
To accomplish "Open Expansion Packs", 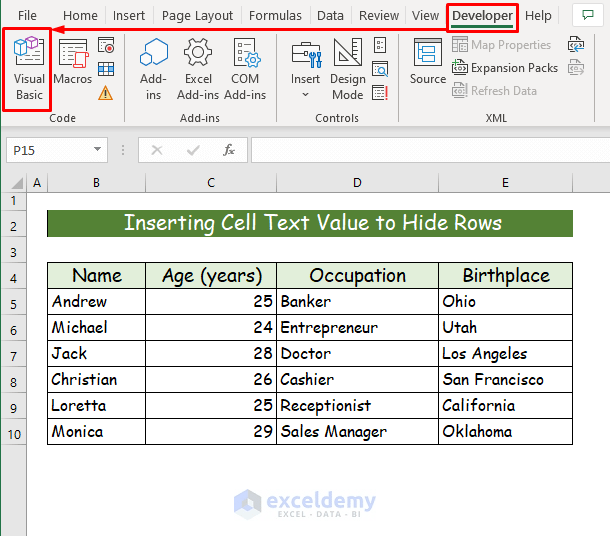I will (505, 68).
